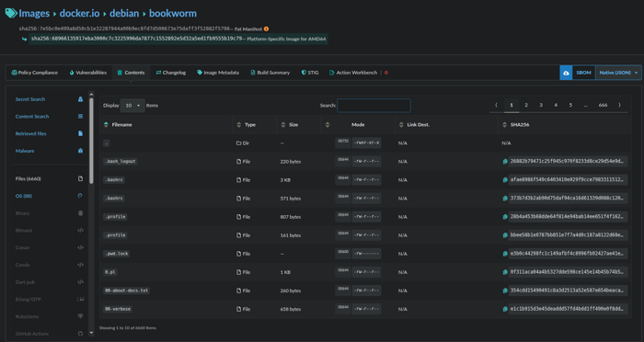Click the Content Search list icon
This screenshot has height=342, width=644.
tap(81, 117)
